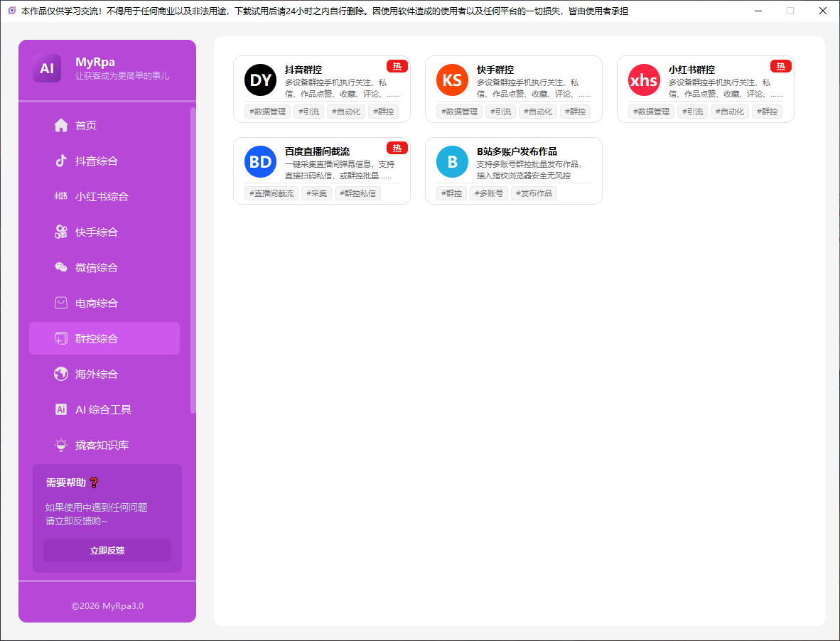Click the small icon beside 小红书综合

coord(61,197)
